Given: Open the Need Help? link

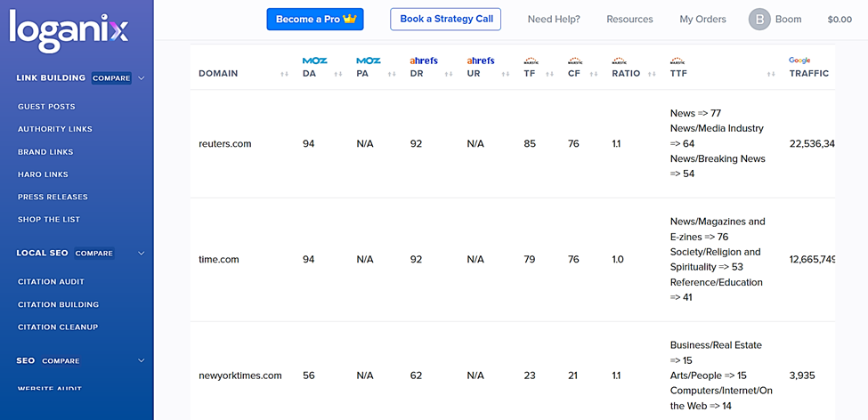Looking at the screenshot, I should click(554, 20).
